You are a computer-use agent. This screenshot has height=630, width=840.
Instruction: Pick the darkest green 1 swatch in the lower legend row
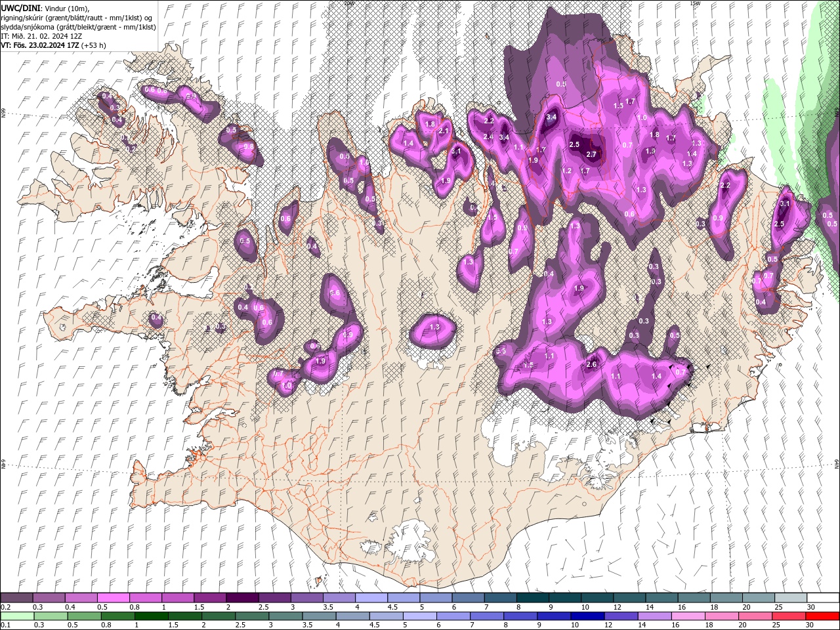151,616
